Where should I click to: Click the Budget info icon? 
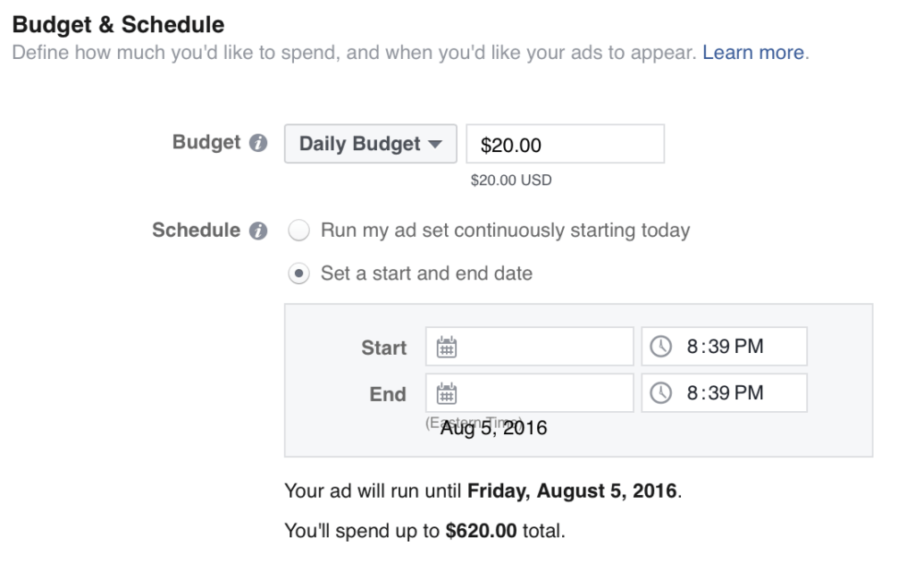(x=258, y=143)
